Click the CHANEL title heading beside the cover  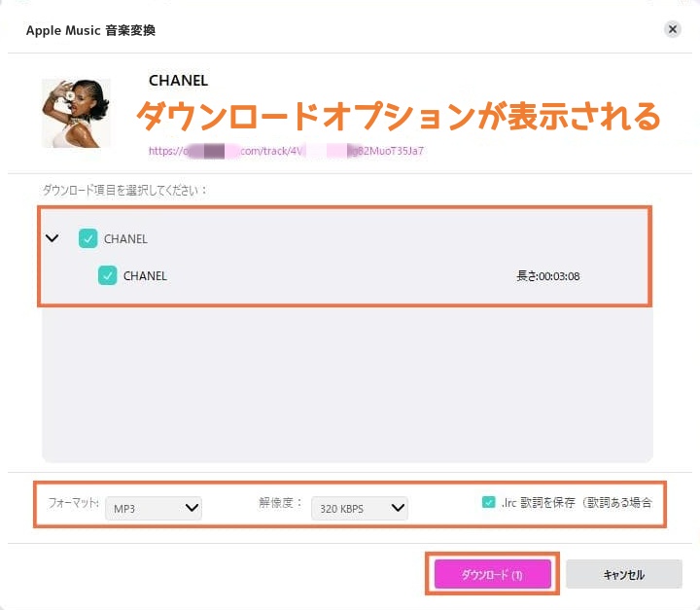pos(178,81)
